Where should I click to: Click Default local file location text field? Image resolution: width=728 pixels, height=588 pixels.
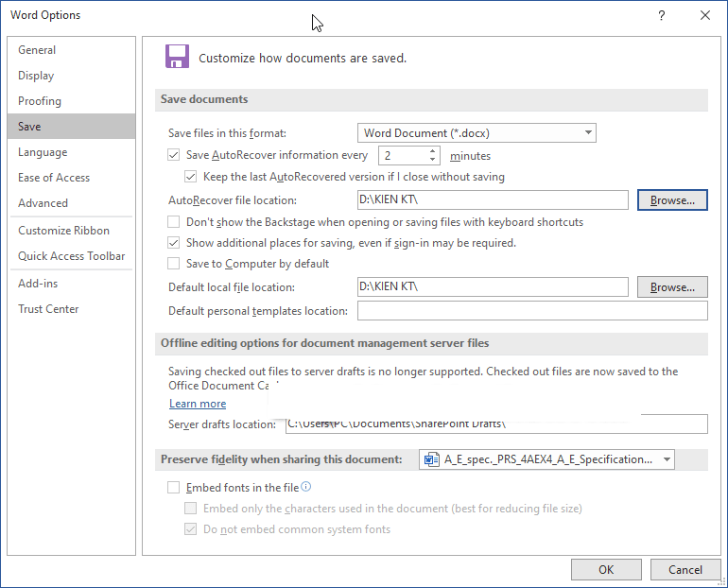coord(492,286)
